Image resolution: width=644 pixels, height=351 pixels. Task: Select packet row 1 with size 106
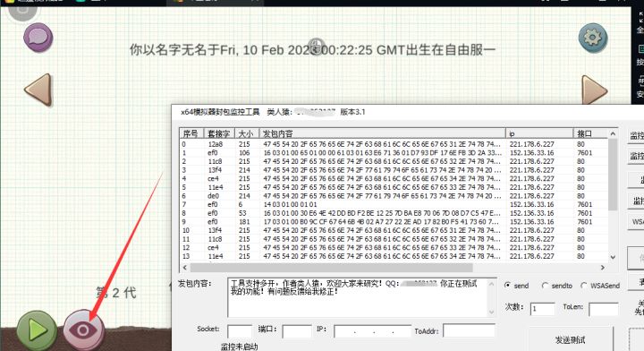394,153
